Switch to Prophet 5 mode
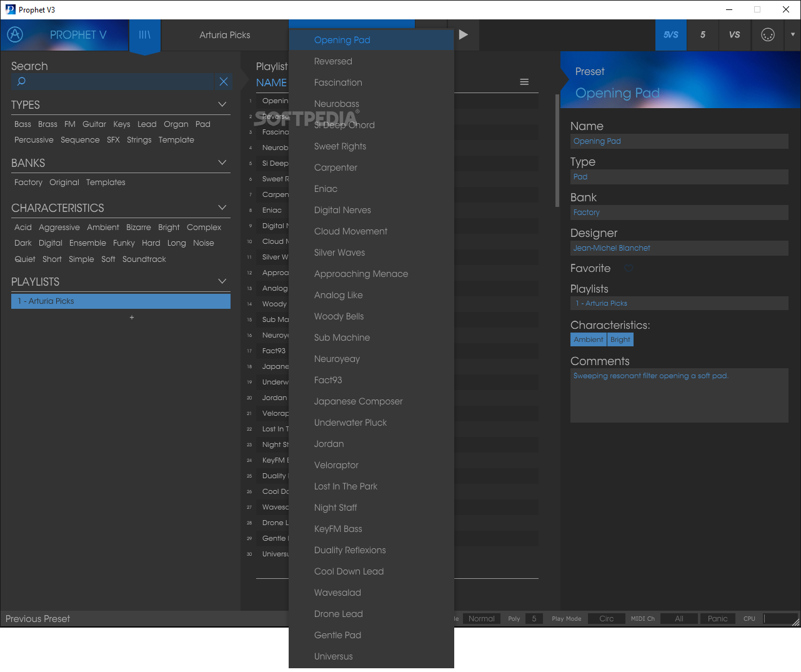This screenshot has height=672, width=801. coord(703,35)
